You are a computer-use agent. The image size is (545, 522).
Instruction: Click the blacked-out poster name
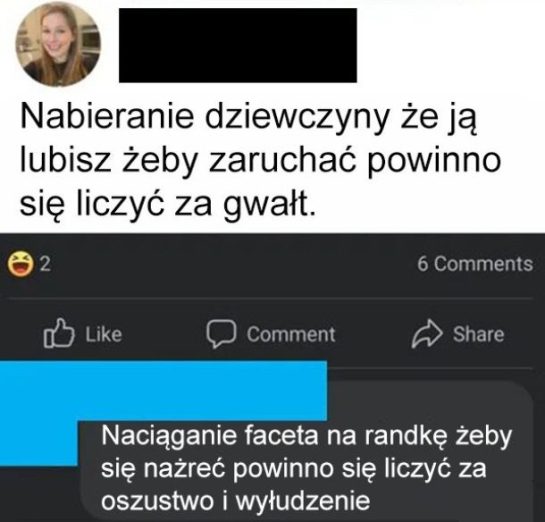click(238, 45)
